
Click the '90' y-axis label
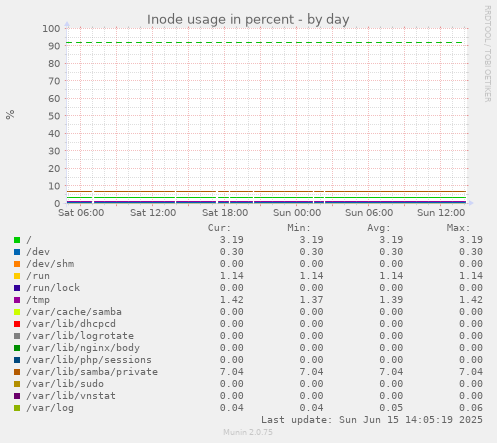click(54, 46)
